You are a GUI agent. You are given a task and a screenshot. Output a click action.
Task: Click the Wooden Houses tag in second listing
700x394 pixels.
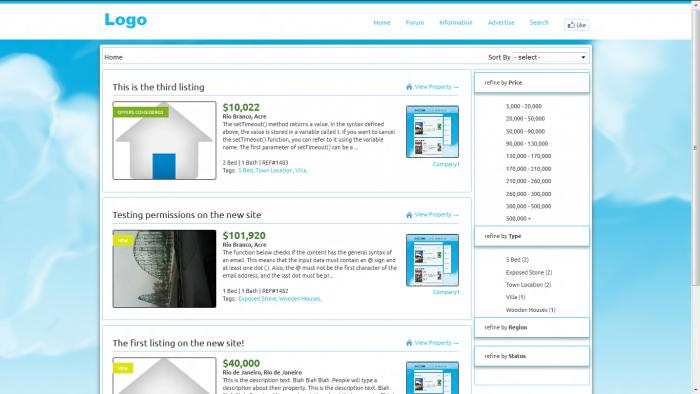300,299
